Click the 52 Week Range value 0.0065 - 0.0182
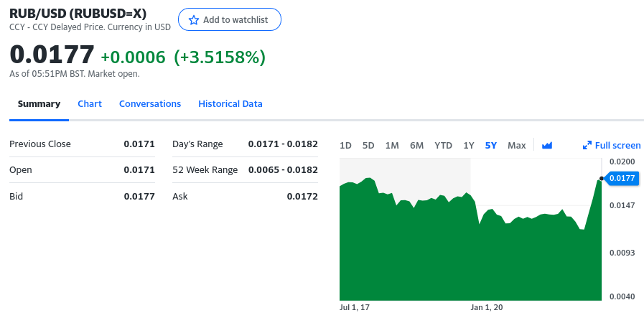This screenshot has width=644, height=318. (283, 170)
